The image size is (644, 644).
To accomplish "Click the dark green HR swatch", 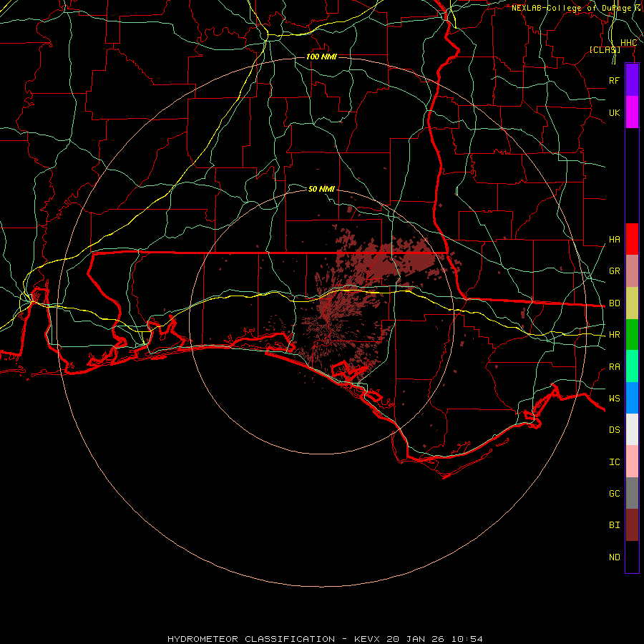I will [632, 335].
